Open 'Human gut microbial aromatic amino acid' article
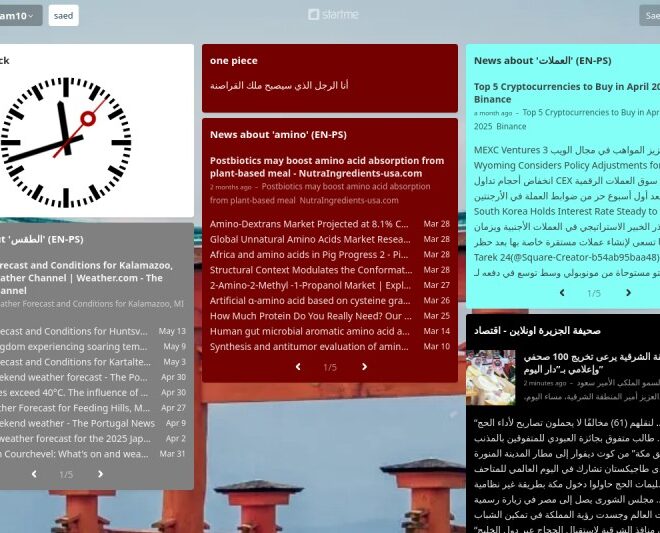 tap(309, 331)
